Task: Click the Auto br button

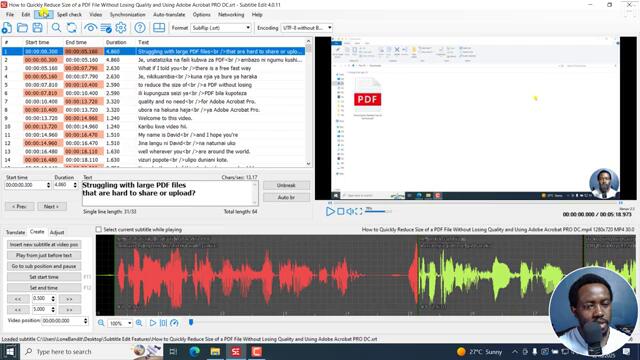Action: 286,197
